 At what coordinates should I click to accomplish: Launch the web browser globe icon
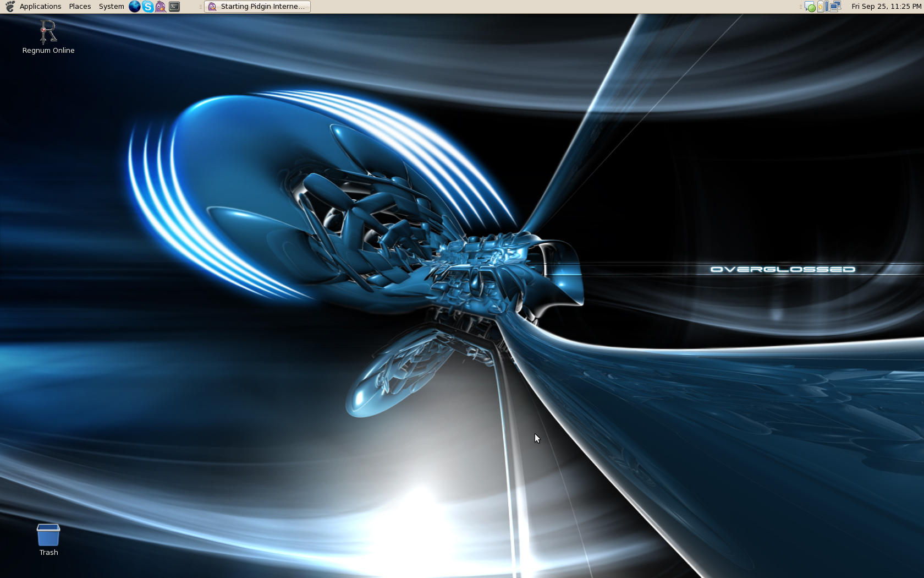[134, 7]
